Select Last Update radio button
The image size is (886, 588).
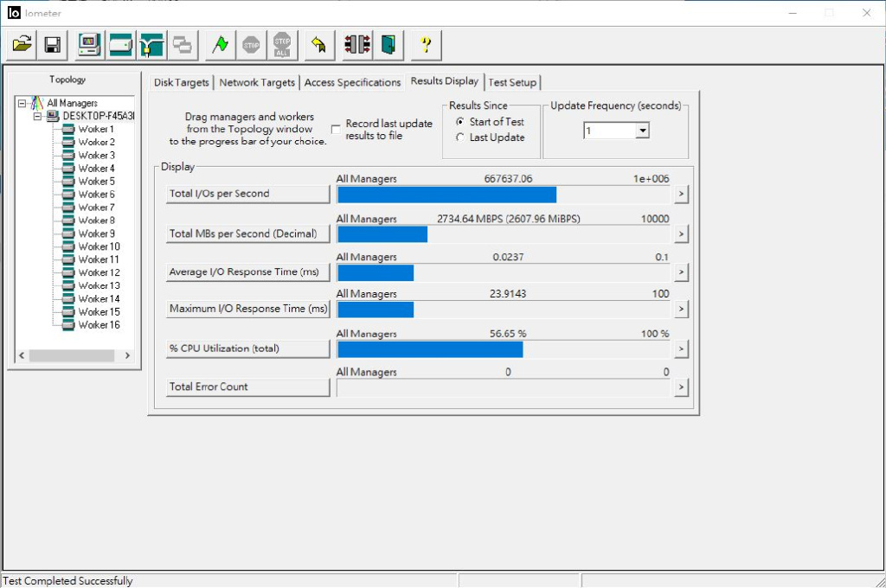pyautogui.click(x=460, y=137)
